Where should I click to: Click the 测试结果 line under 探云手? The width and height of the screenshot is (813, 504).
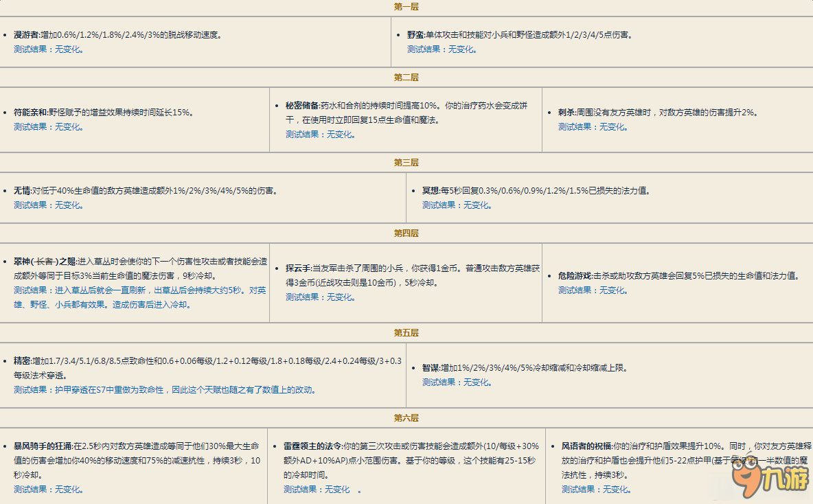coord(321,297)
